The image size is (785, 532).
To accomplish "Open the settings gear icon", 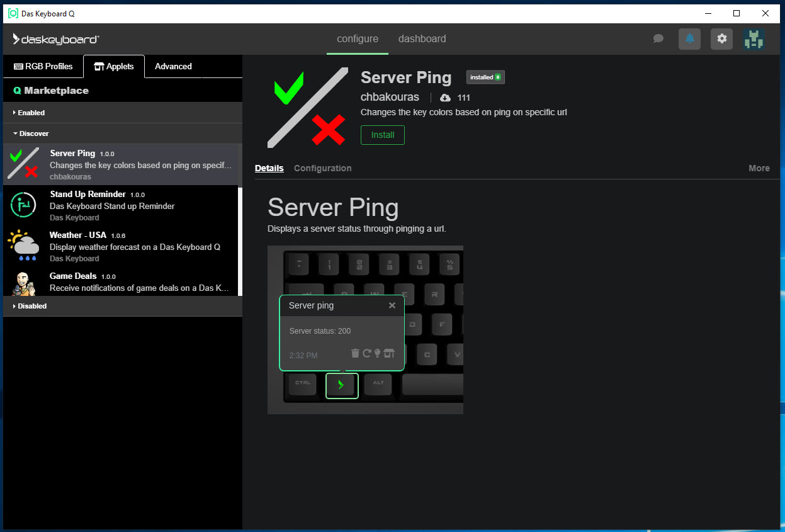I will click(x=721, y=39).
